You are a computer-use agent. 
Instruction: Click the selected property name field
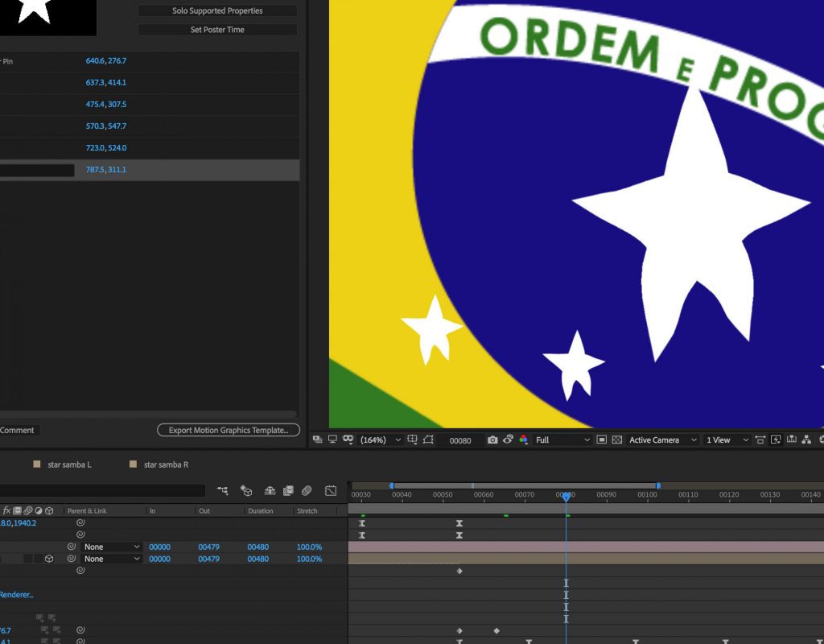[37, 170]
